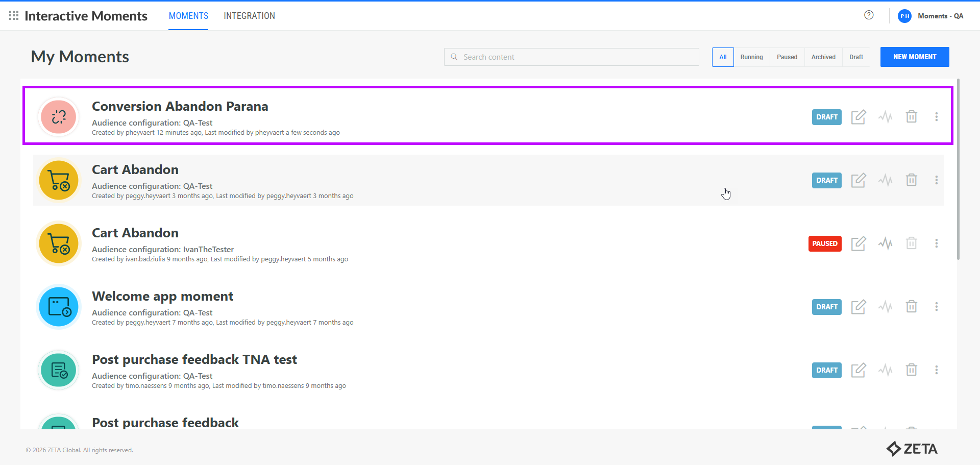Click the Welcome app moment round icon
The height and width of the screenshot is (465, 980).
coord(59,307)
